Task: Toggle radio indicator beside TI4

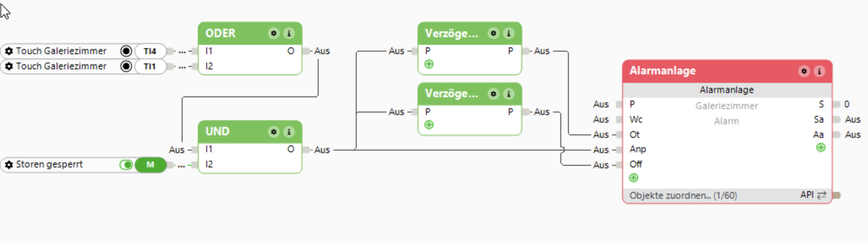Action: point(126,51)
